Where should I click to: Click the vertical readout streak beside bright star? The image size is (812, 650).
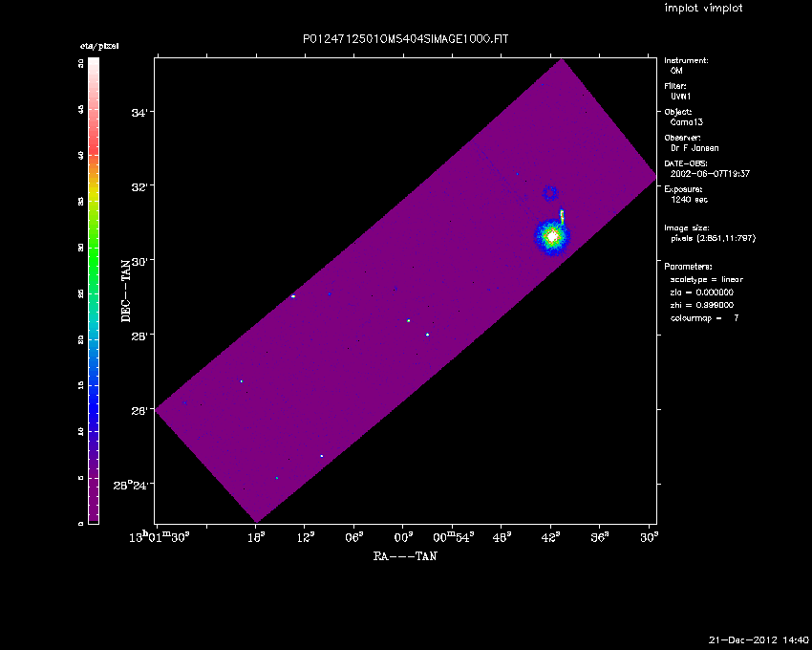tap(562, 217)
